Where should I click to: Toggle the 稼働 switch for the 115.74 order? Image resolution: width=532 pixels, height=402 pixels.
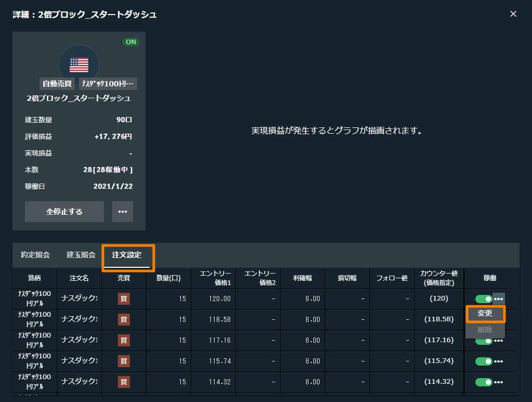[484, 361]
